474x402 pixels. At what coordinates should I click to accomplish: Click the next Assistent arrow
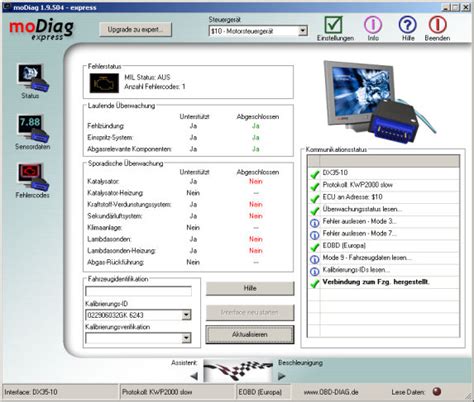(x=282, y=376)
